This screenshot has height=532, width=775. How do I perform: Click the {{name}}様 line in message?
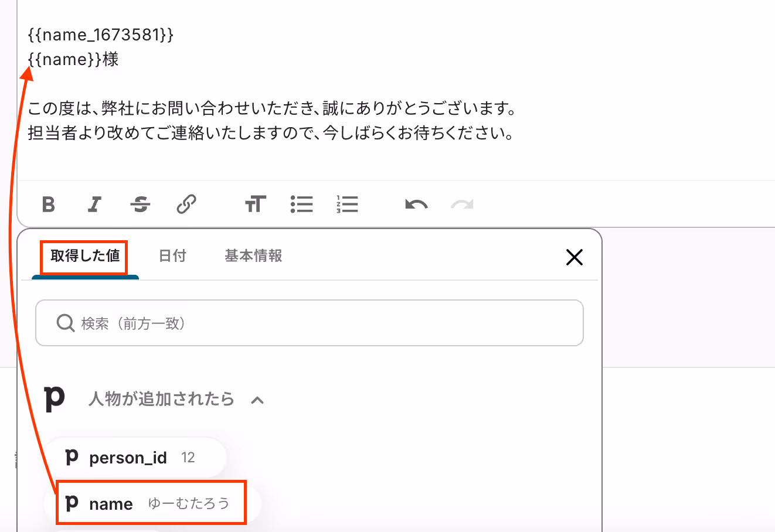pyautogui.click(x=73, y=59)
